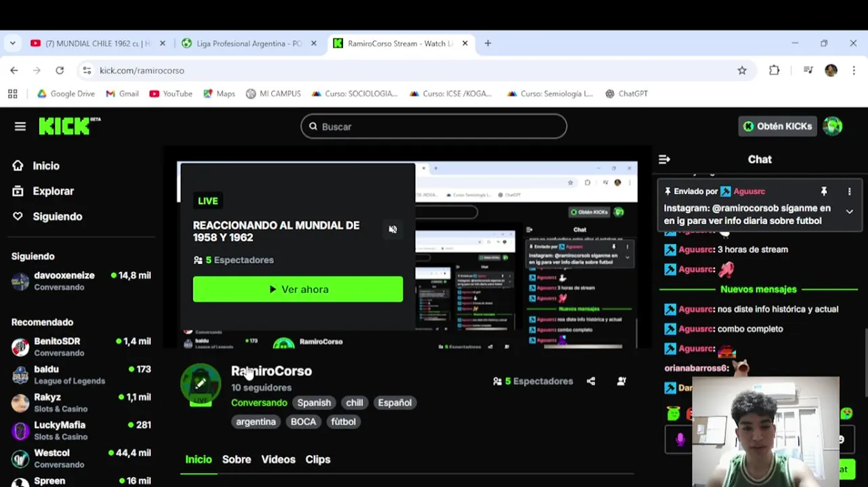Switch to the Clips channel tab
Image resolution: width=868 pixels, height=487 pixels.
[x=317, y=459]
